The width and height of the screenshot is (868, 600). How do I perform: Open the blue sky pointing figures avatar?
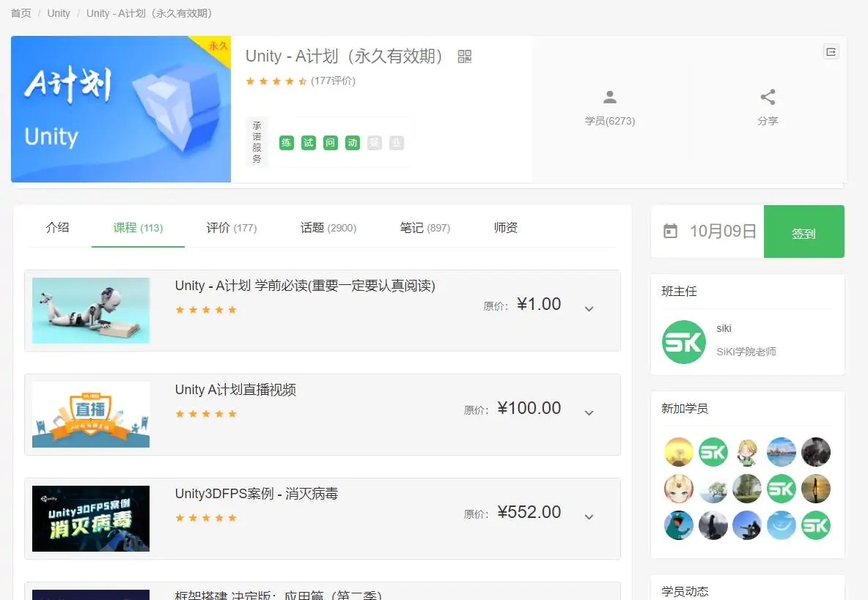click(747, 525)
